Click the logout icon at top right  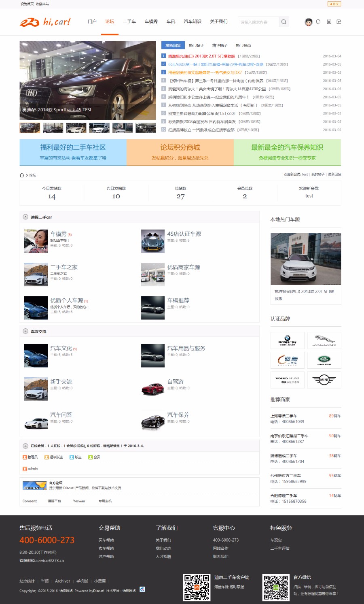pyautogui.click(x=339, y=22)
